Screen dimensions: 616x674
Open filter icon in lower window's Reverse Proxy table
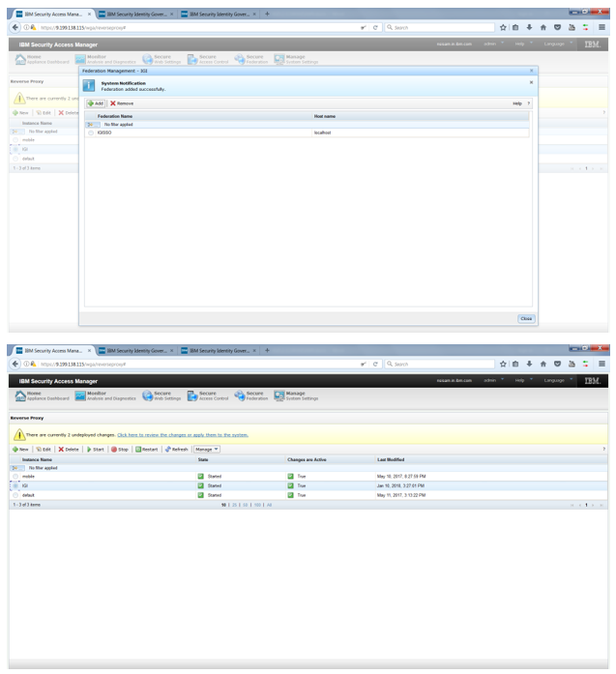(17, 468)
